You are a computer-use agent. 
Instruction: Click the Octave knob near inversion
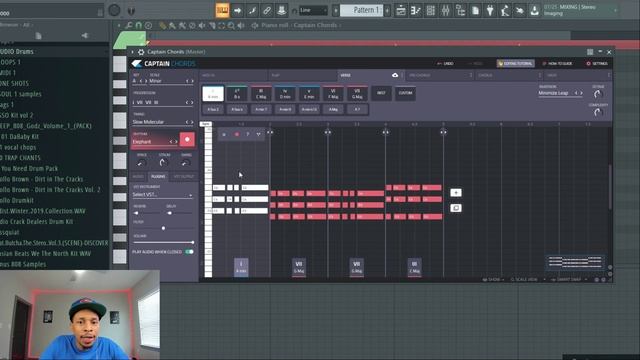(598, 94)
